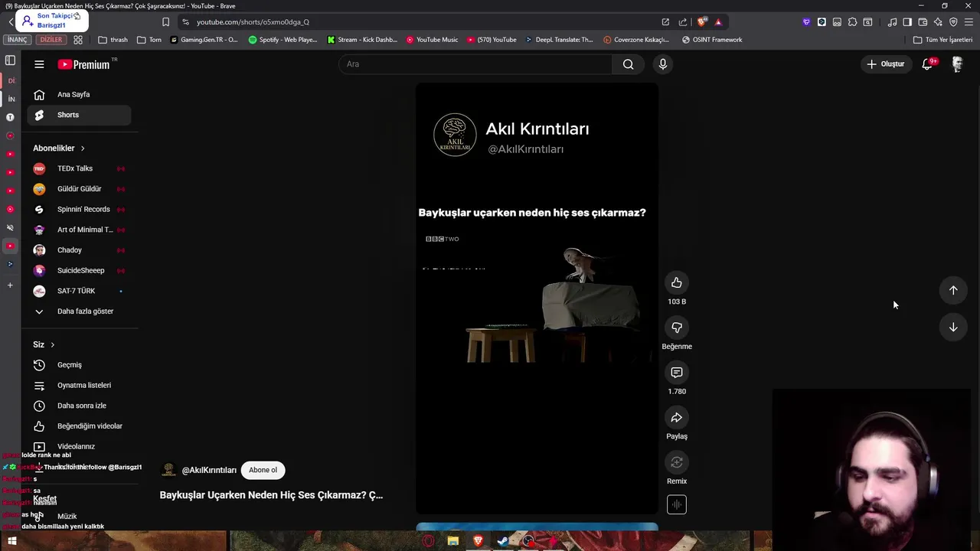
Task: Open Brave Shields lion icon
Action: pos(702,22)
